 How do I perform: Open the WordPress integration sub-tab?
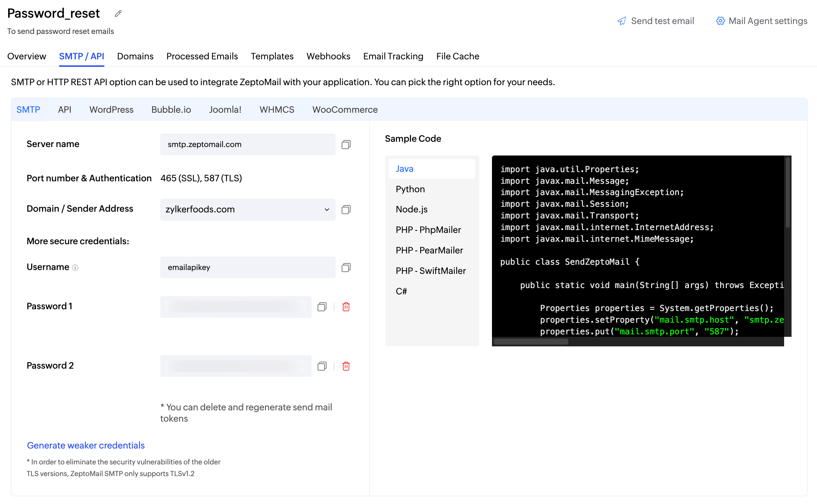tap(111, 110)
